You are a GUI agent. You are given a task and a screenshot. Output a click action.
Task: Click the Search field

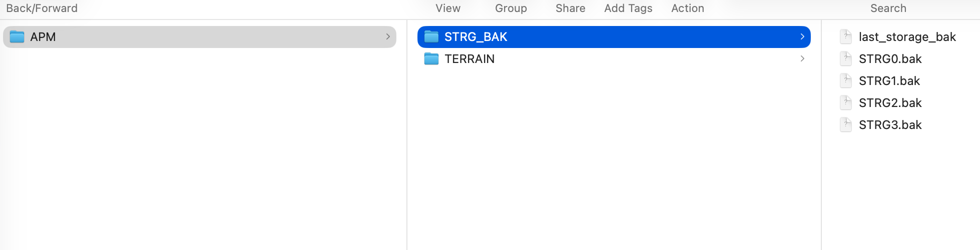pyautogui.click(x=888, y=8)
